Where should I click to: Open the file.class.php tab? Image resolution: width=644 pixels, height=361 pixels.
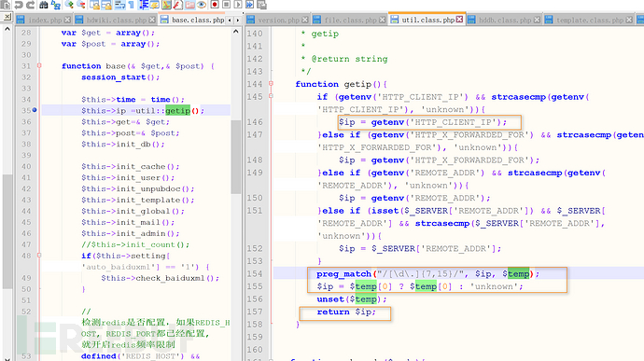(x=349, y=20)
